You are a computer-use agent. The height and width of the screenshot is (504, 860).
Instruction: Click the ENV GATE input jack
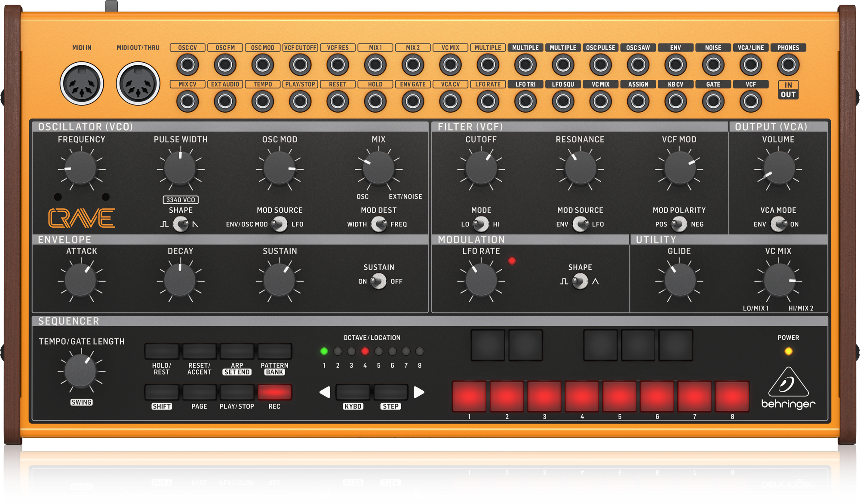tap(413, 101)
